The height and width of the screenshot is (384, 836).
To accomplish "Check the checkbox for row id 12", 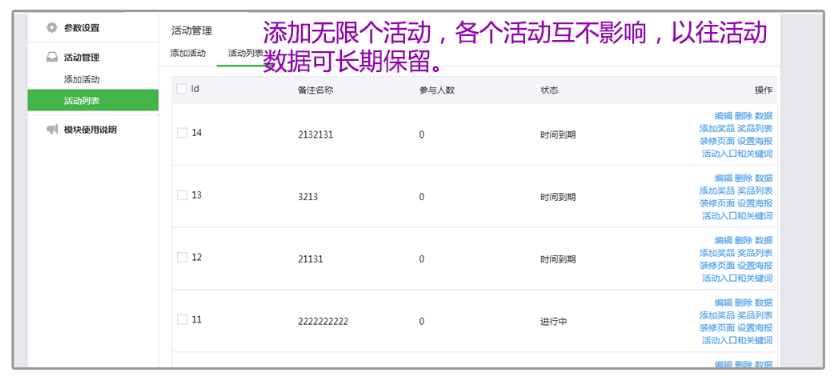I will tap(182, 258).
